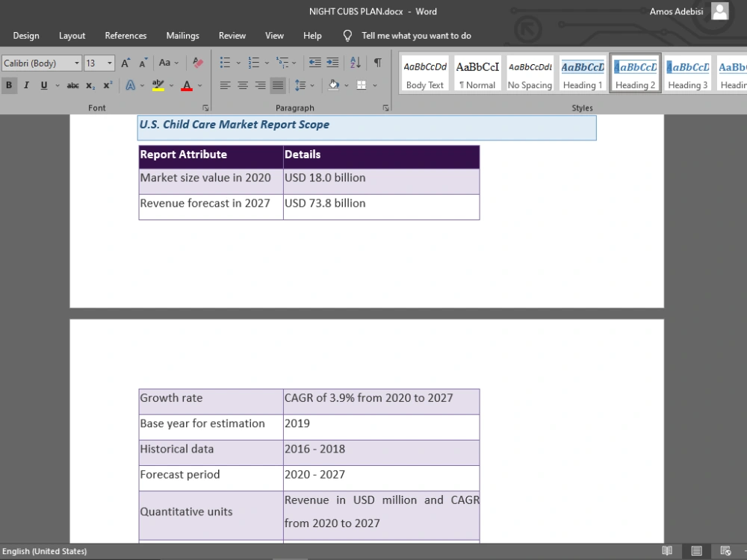Toggle Justify alignment

278,86
